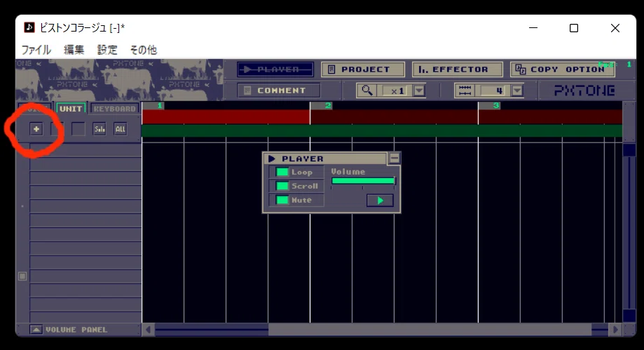644x350 pixels.
Task: Minimize the ピストンコラージュ window
Action: pos(533,28)
